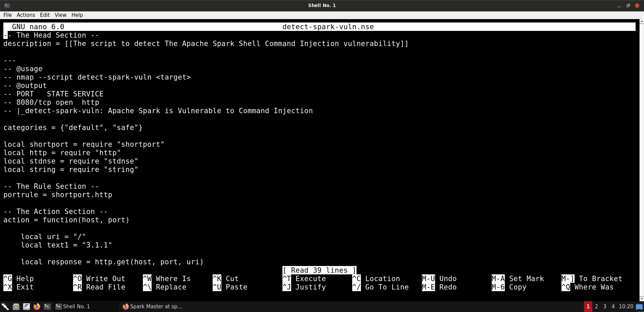
Task: Restore the Shell No. 1 window size
Action: pos(628,6)
